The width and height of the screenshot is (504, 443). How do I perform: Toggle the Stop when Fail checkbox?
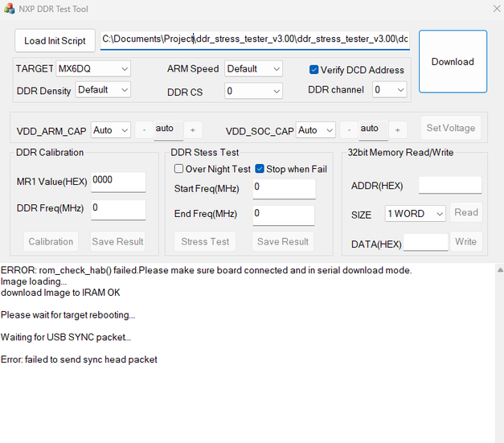click(x=260, y=169)
